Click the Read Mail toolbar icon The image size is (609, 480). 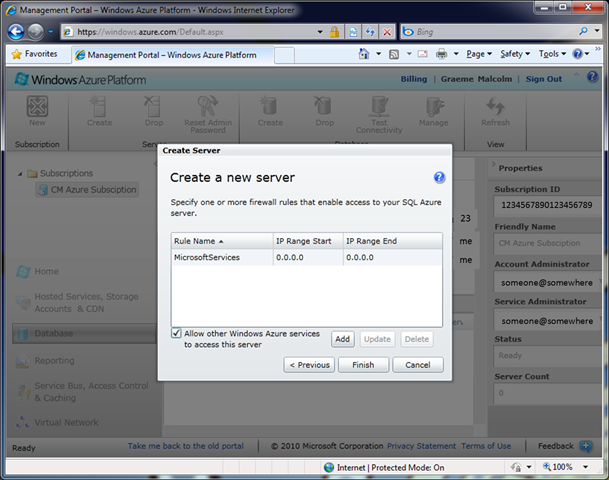coord(423,54)
